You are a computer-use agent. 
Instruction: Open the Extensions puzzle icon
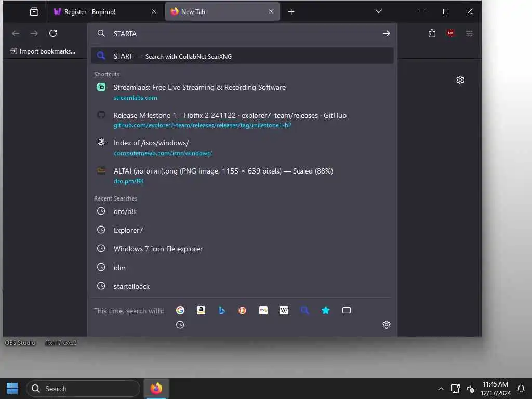click(432, 33)
